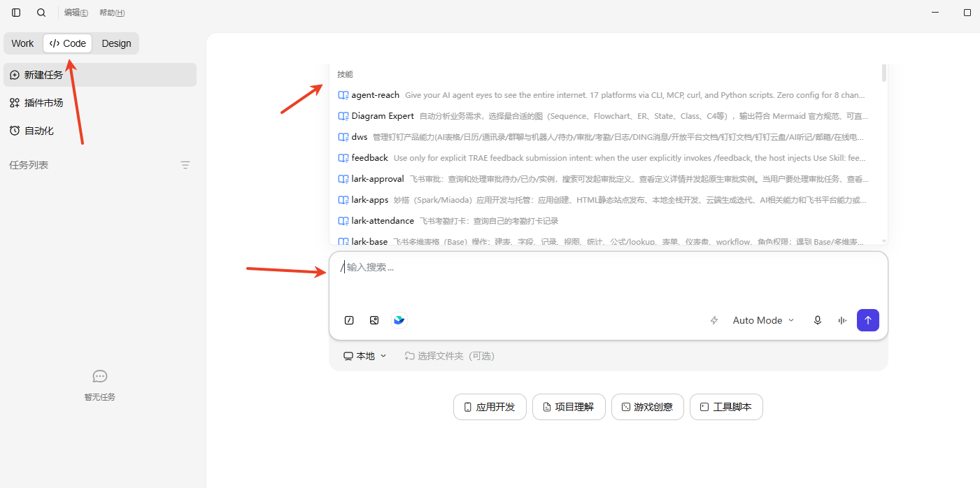Focus the 输入搜索 input field

[608, 267]
